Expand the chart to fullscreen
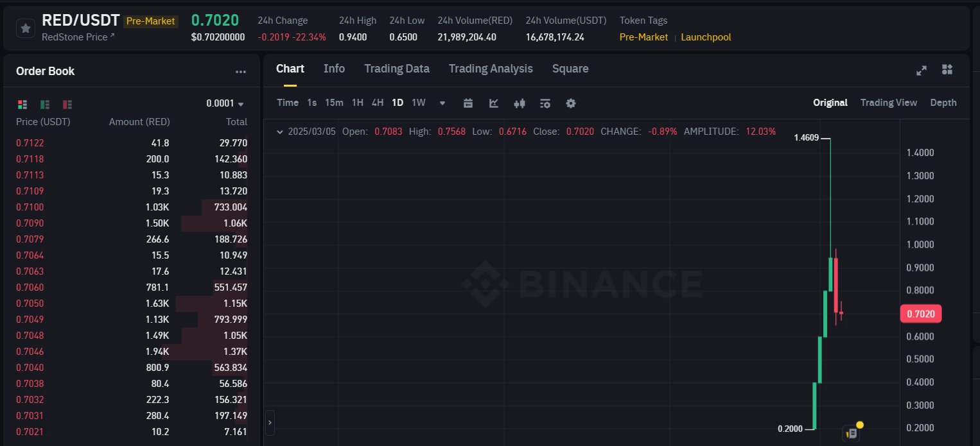 pyautogui.click(x=922, y=71)
